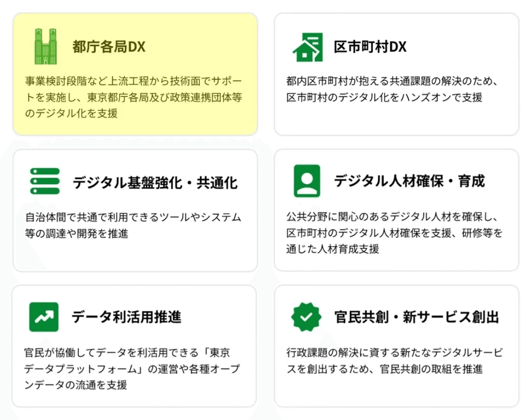This screenshot has width=532, height=420.
Task: Click the upward trend chart icon
Action: tap(44, 317)
